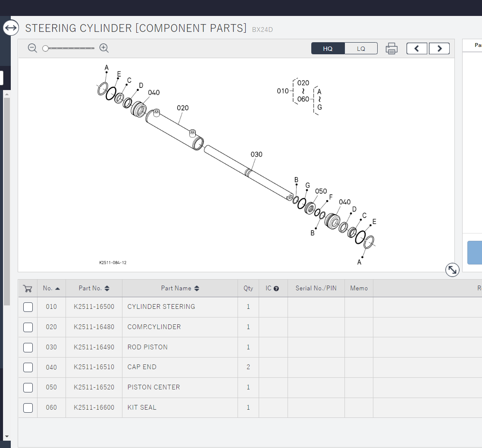Click part number K2511-16500
This screenshot has width=482, height=448.
pyautogui.click(x=94, y=307)
